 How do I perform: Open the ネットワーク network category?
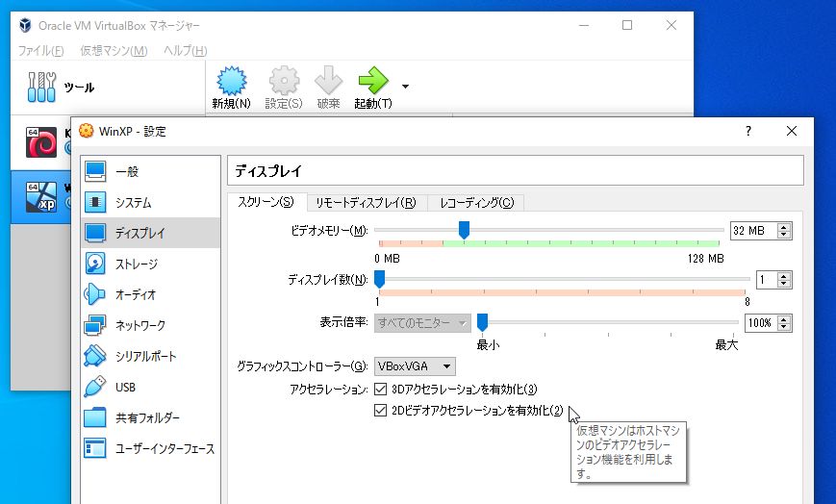(150, 325)
